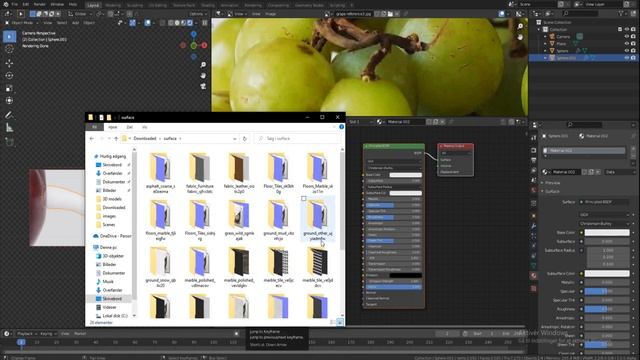Viewport: 640px width, 360px height.
Task: Open 3D models in Explorer sidebar
Action: (111, 199)
